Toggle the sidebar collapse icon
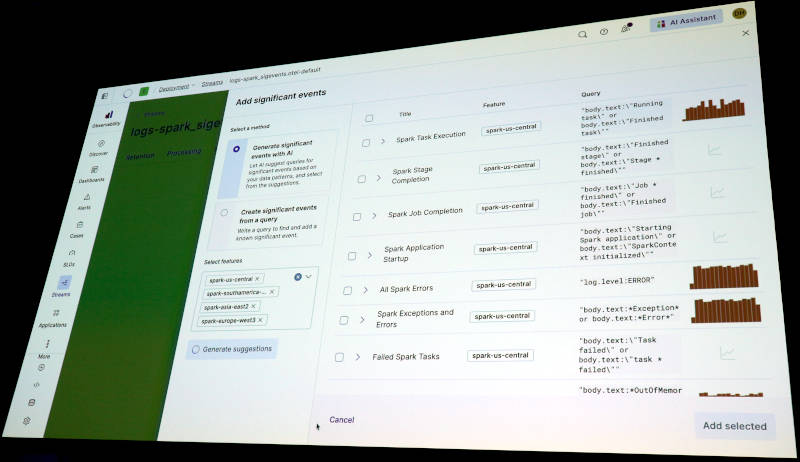Viewport: 800px width, 462px height. (105, 95)
